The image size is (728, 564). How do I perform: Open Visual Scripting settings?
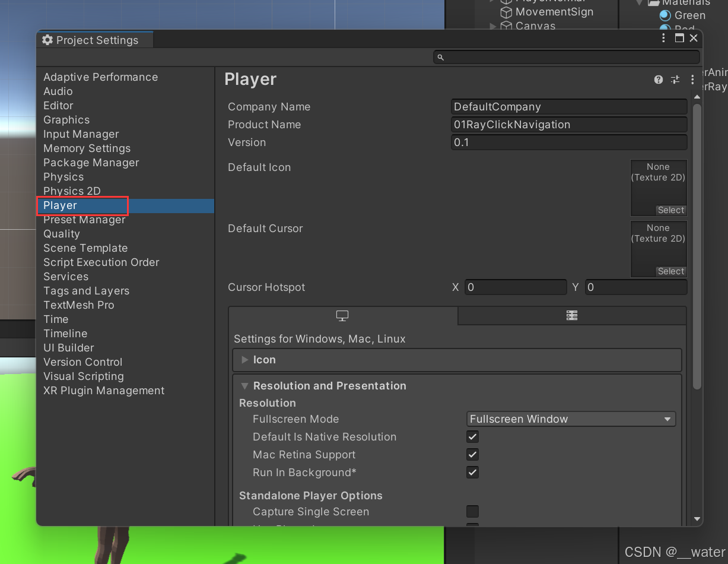coord(84,376)
